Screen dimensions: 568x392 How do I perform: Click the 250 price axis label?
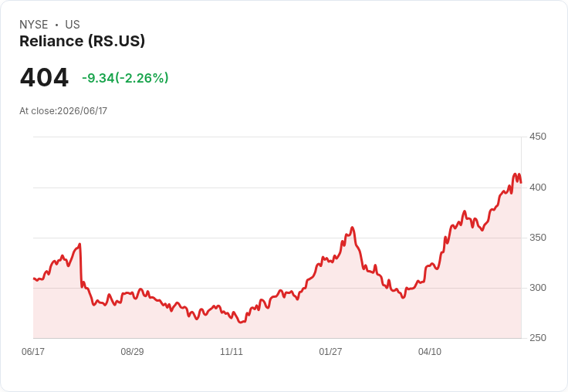click(x=538, y=338)
